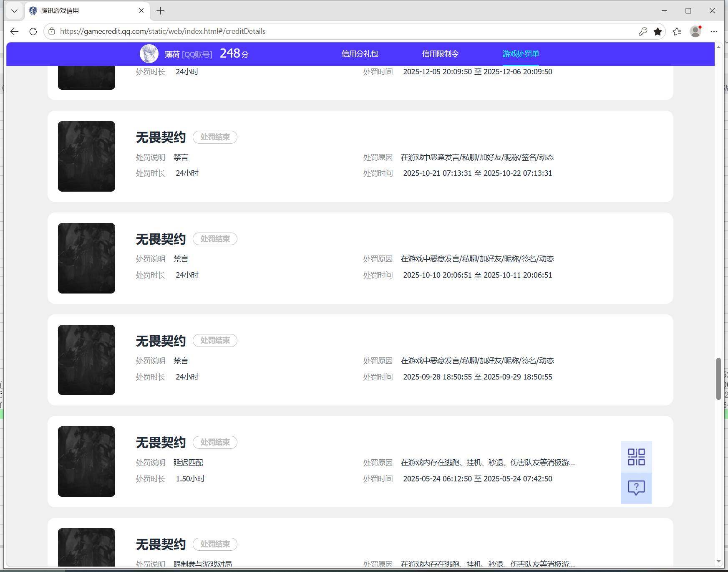The image size is (728, 572).
Task: Click 处罚结束 badge on the 延迟匹配 card
Action: click(x=215, y=442)
